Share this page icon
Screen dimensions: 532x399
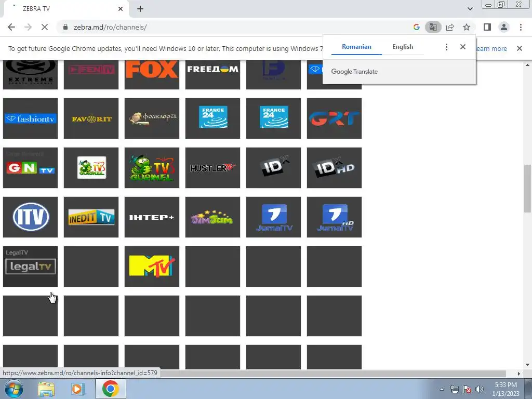point(450,27)
